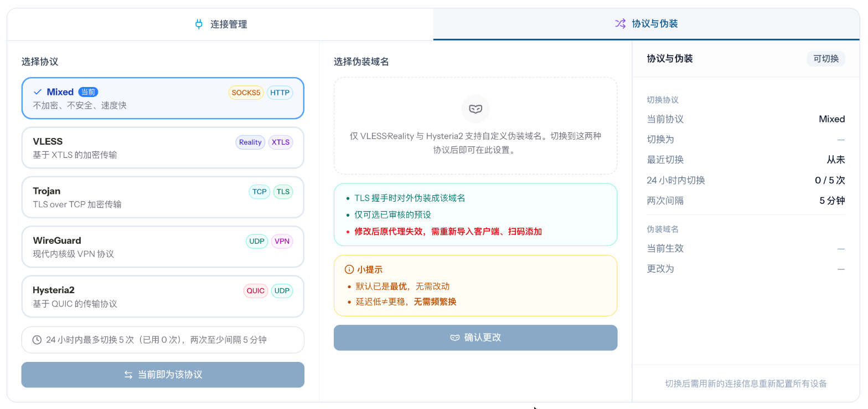Click the 0 / 5 次 switch count
Viewport: 868px width, 409px height.
pyautogui.click(x=830, y=180)
